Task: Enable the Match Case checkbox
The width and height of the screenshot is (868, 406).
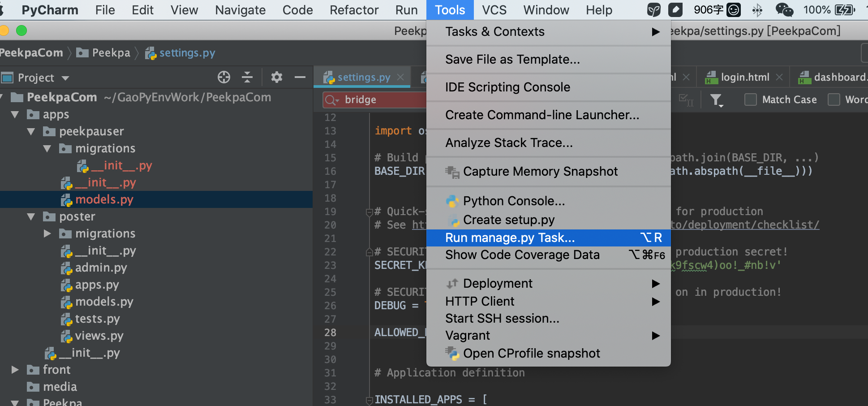Action: (x=750, y=99)
